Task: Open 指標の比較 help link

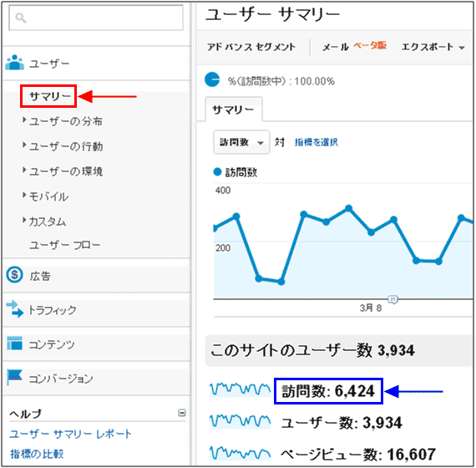Action: (x=37, y=454)
